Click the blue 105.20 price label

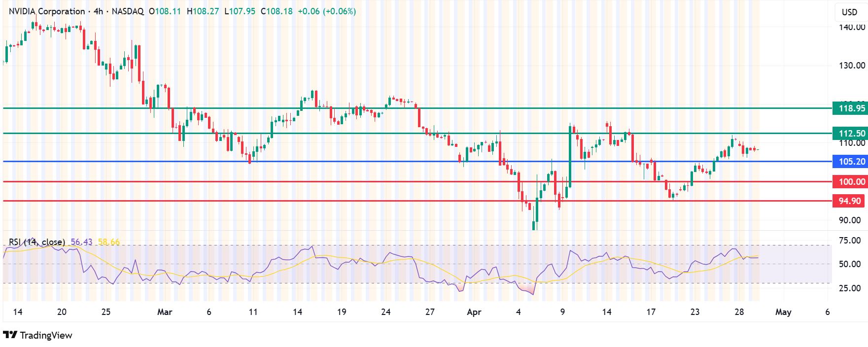(x=849, y=162)
